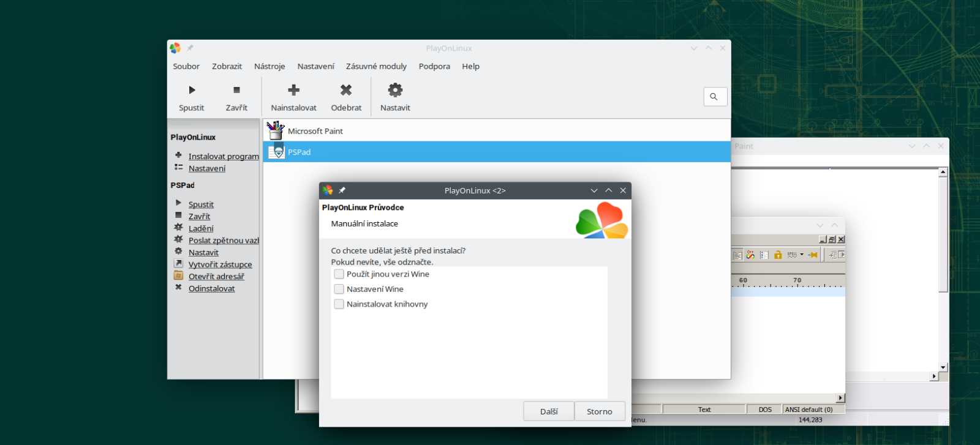Click the Paint window vertical scrollbar down arrow

tap(943, 367)
